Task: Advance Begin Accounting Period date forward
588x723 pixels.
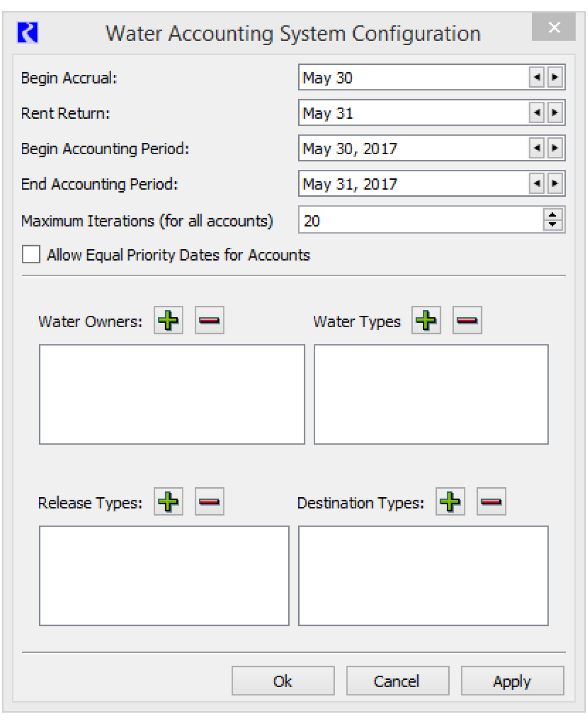Action: (555, 148)
